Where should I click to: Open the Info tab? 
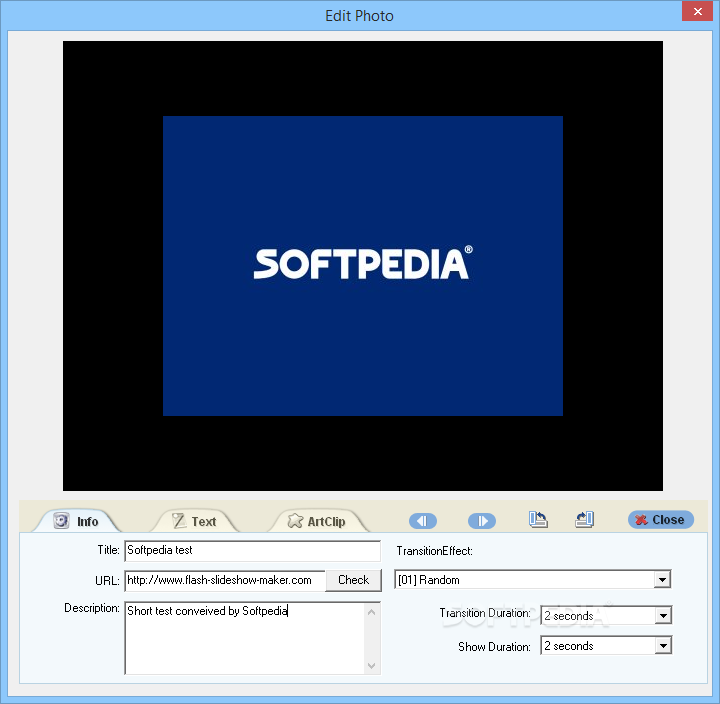(76, 521)
